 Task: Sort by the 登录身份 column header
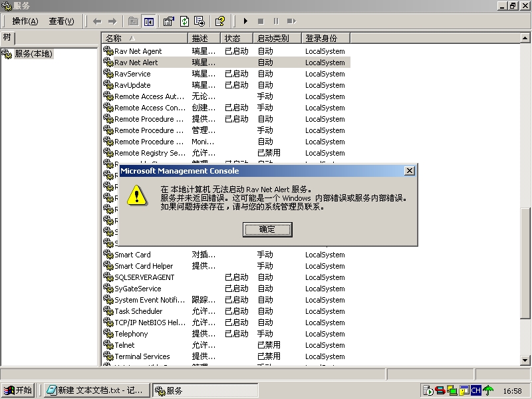click(326, 39)
